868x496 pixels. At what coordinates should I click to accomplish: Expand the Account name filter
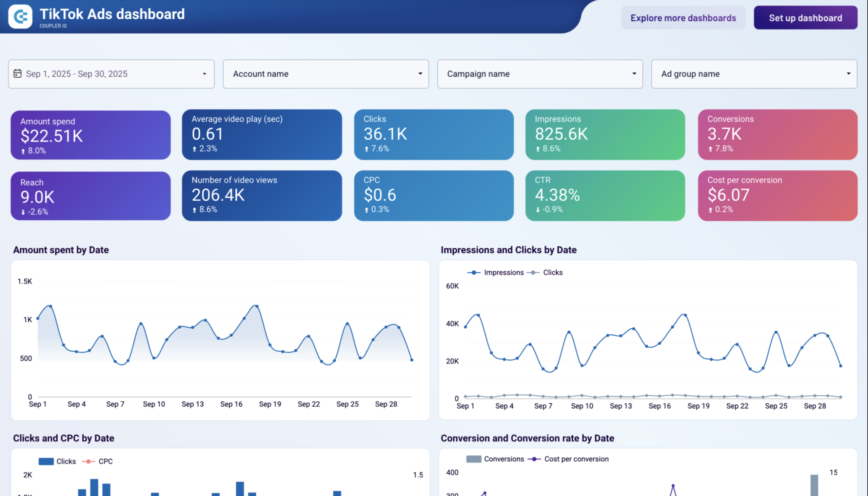coord(325,74)
